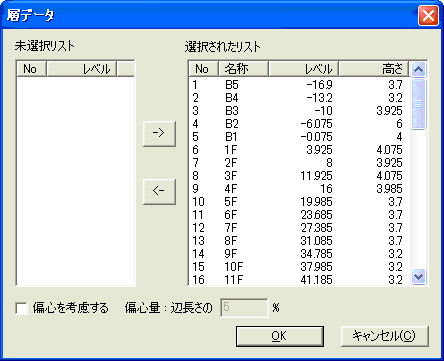Click level value 11.925

tap(316, 176)
